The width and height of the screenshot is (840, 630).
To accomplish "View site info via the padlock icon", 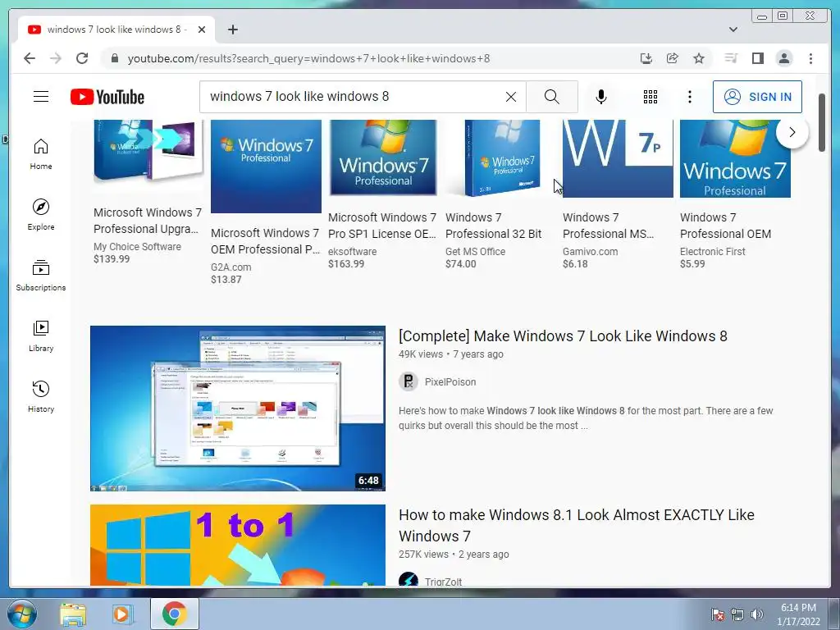I will 114,58.
